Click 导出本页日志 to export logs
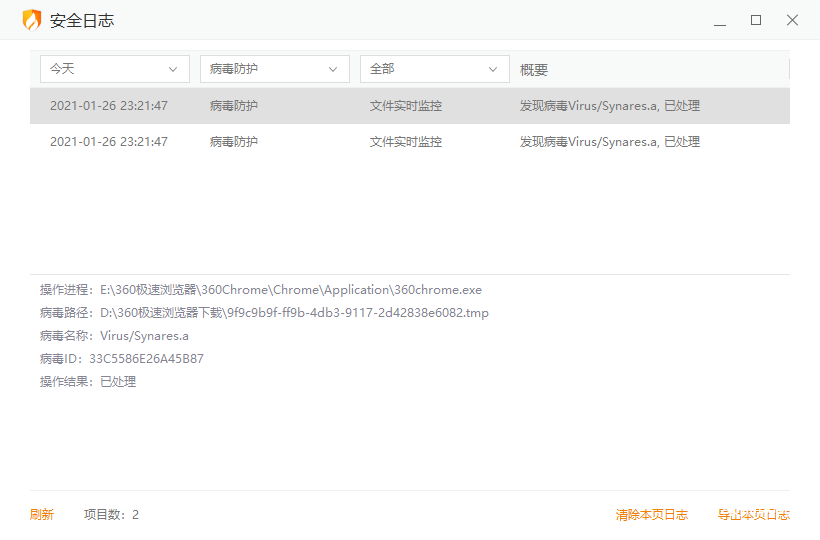Screen dimensions: 820x540 tap(754, 515)
